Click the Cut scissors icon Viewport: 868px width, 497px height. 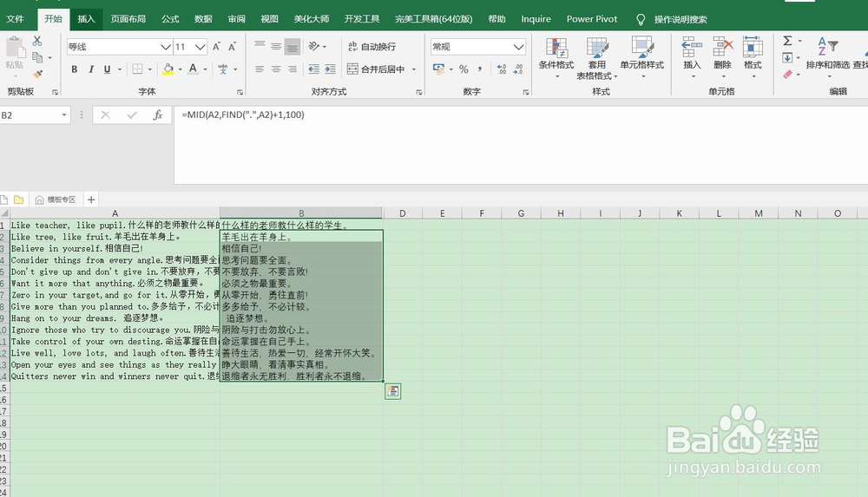(37, 41)
